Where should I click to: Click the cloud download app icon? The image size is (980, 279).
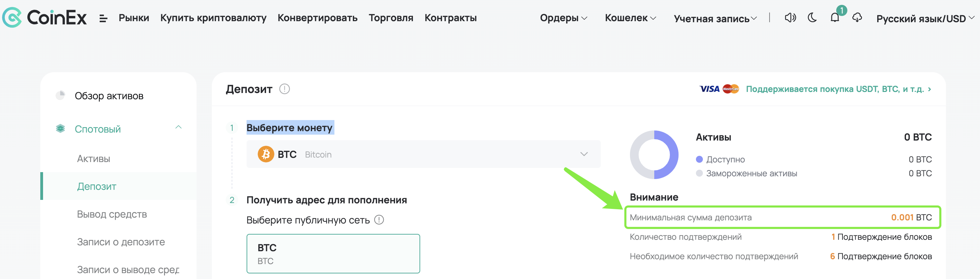click(x=857, y=17)
